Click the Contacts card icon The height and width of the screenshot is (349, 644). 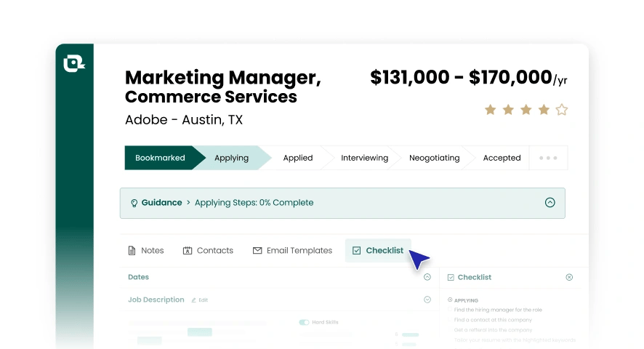(188, 250)
